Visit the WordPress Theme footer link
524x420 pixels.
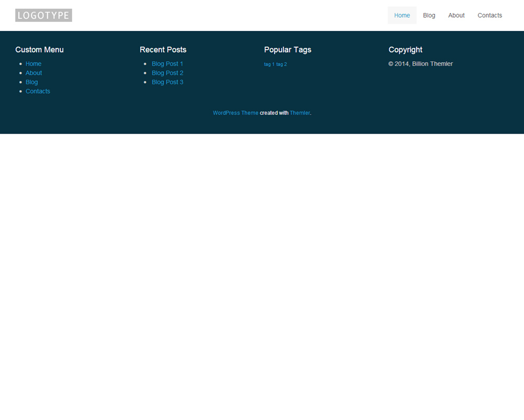pos(236,113)
